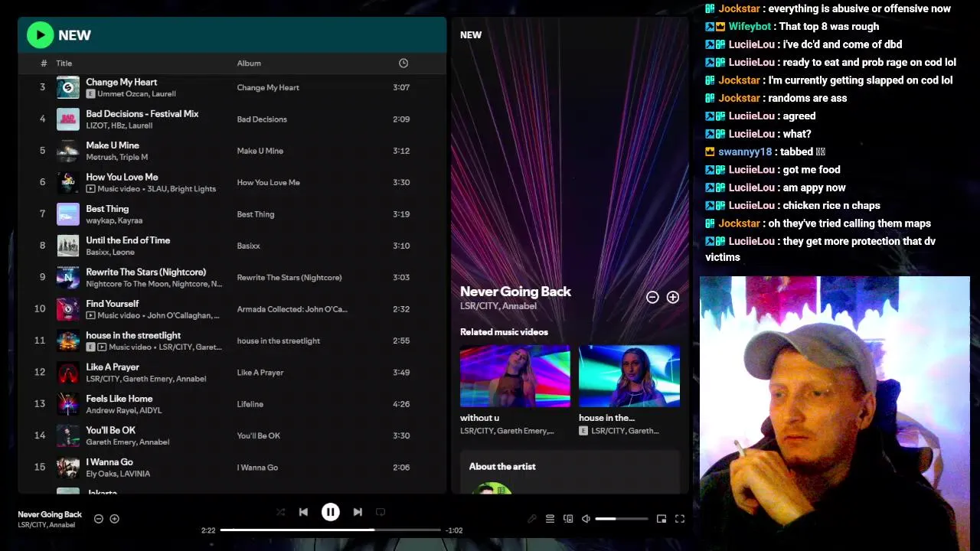
Task: Pause the current song in the player bar
Action: tap(330, 512)
